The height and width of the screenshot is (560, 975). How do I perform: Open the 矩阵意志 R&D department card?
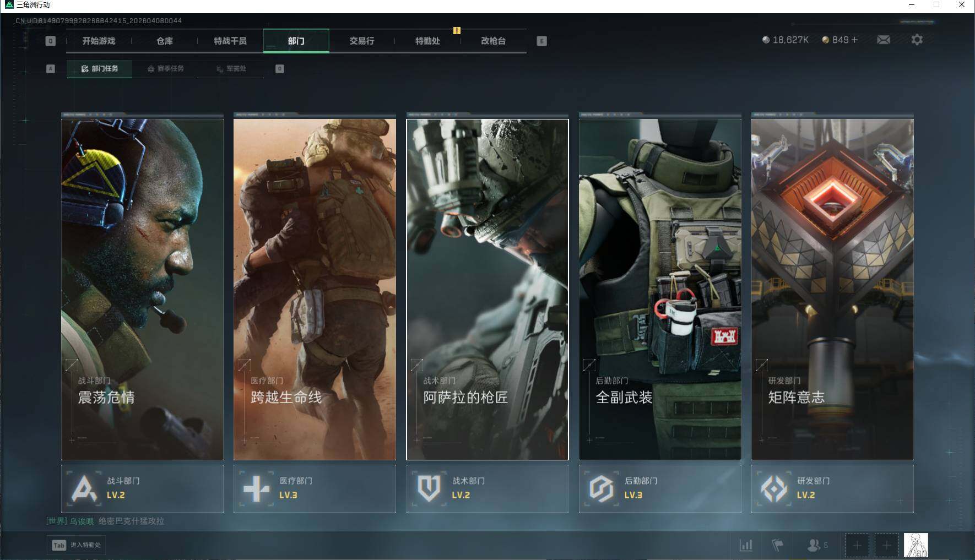832,289
